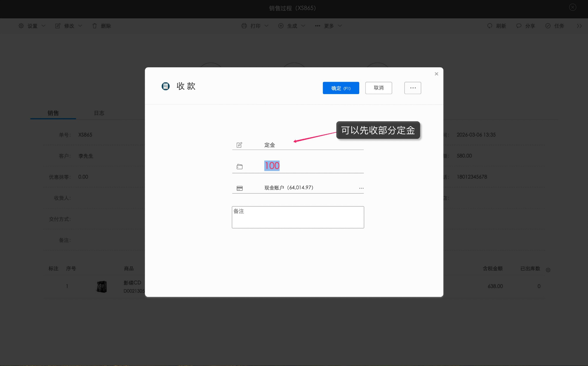
Task: Select the 销售 tab
Action: click(53, 113)
